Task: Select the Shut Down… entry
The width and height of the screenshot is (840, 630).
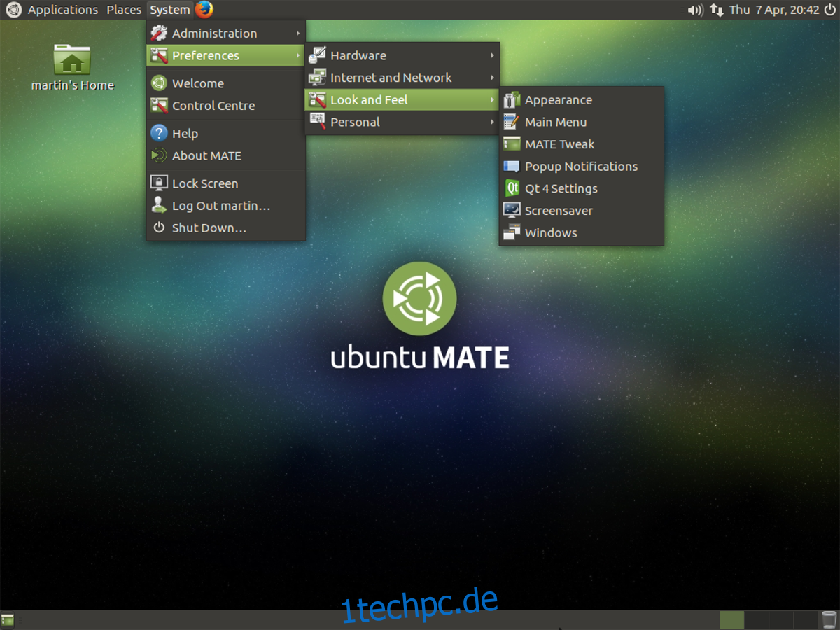Action: point(226,227)
